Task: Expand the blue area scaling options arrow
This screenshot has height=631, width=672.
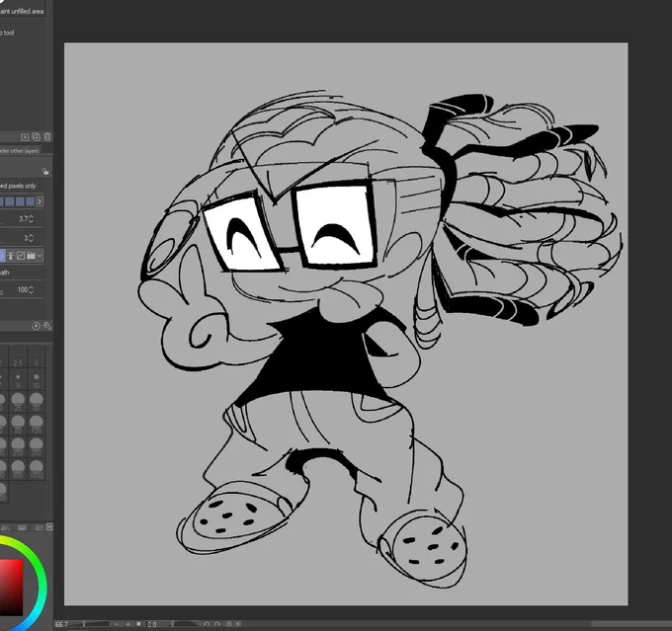Action: (x=40, y=201)
